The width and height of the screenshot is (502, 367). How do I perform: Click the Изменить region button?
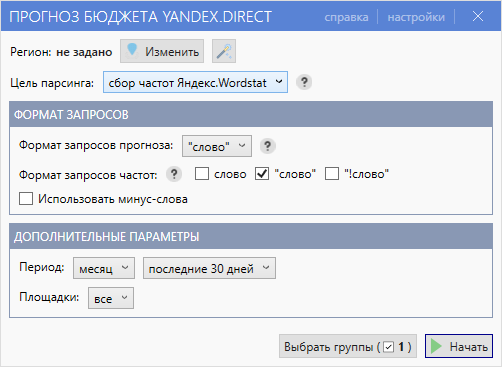pos(162,51)
